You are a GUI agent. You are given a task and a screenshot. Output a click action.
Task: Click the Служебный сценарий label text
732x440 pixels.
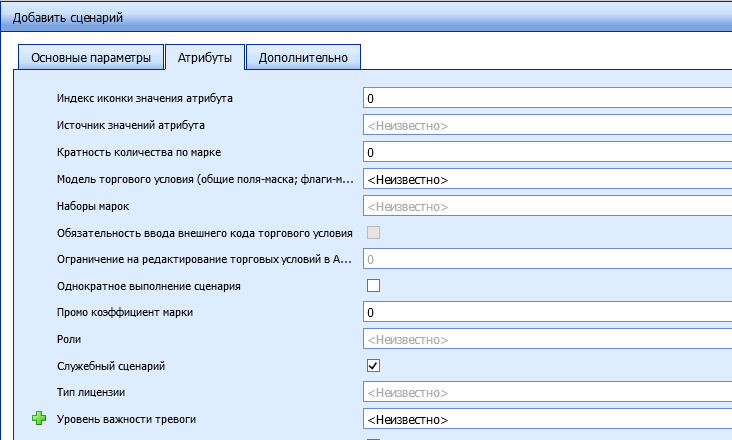pos(111,366)
